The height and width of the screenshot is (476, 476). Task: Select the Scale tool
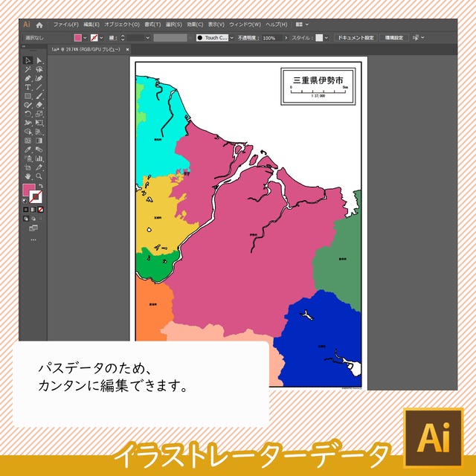point(39,114)
